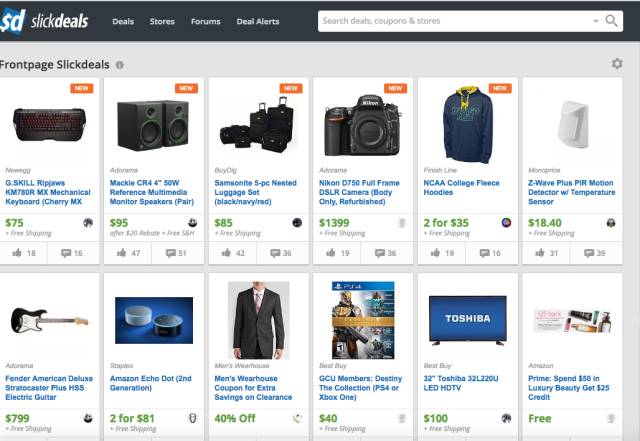Click the navy hoodie product image
The image size is (640, 441).
click(x=468, y=125)
